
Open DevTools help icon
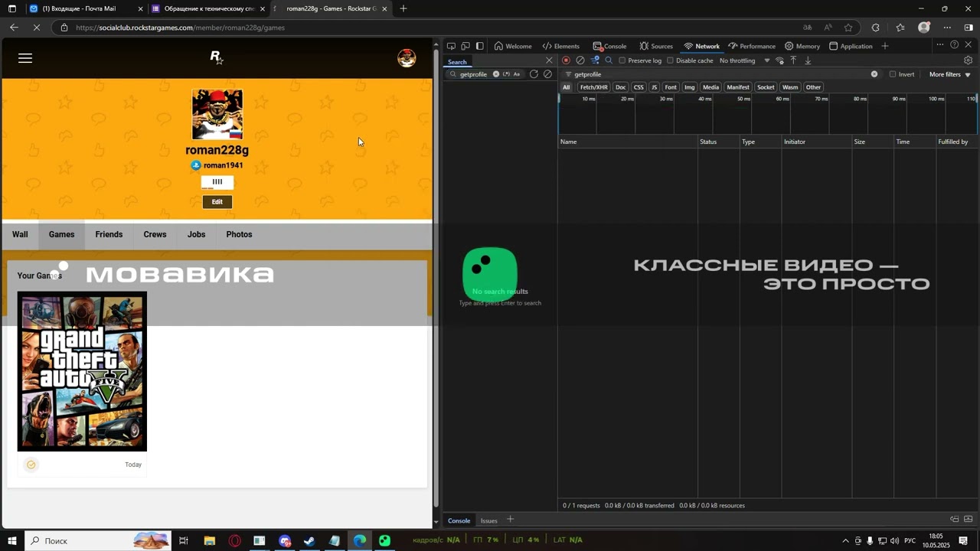click(954, 45)
